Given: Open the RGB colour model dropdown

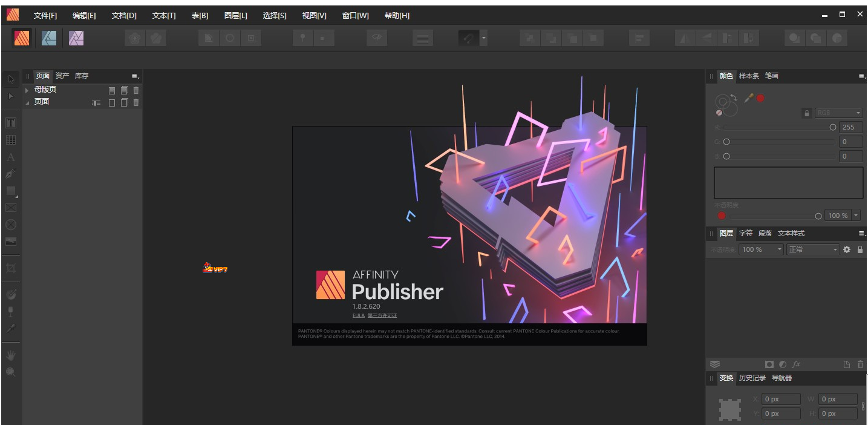Looking at the screenshot, I should click(x=838, y=113).
